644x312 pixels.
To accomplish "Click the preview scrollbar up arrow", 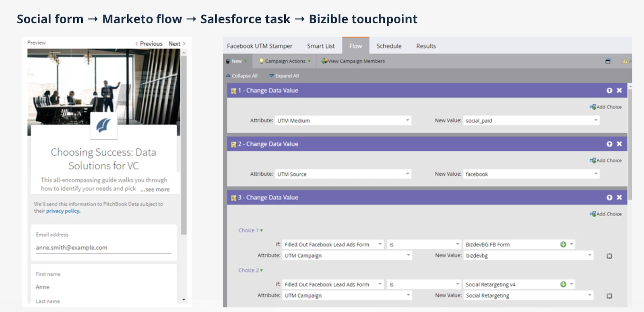I will 184,52.
